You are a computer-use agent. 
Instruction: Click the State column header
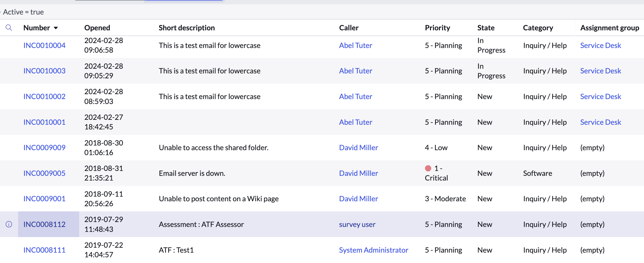pos(486,28)
